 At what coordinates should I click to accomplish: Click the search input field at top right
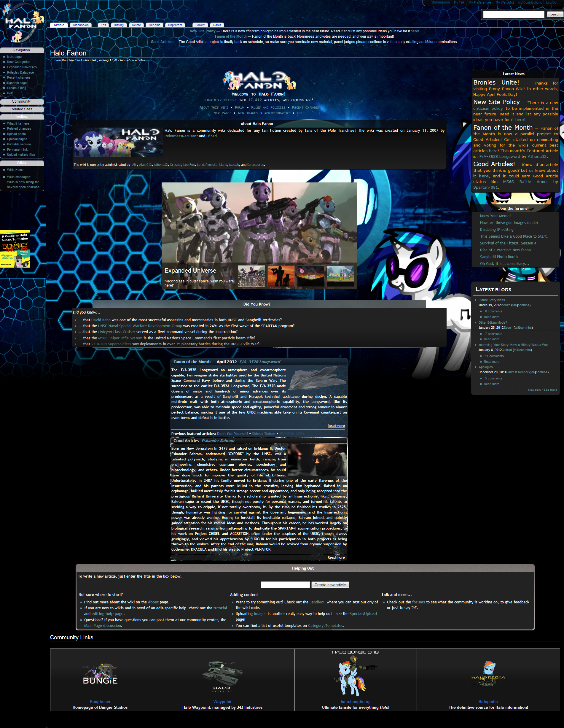[x=514, y=14]
